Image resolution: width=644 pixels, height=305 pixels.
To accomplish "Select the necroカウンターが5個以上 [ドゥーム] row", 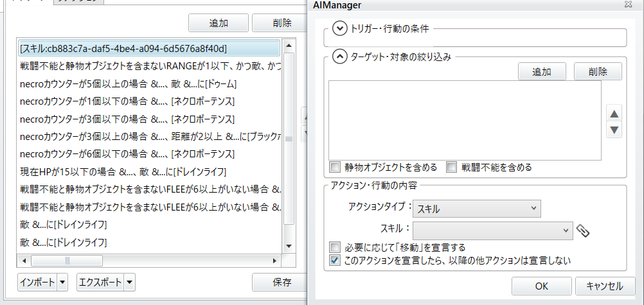I will tap(150, 83).
